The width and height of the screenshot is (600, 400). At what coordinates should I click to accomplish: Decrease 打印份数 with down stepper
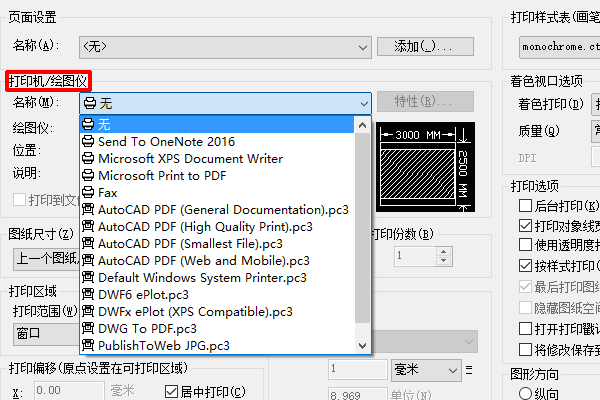(443, 261)
